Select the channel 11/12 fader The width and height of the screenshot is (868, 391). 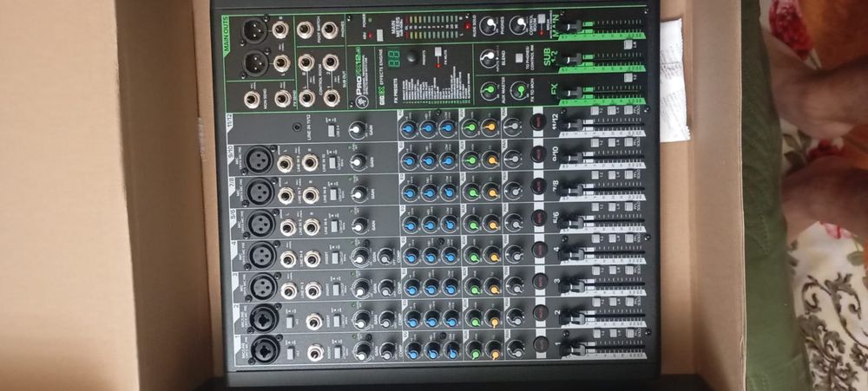point(569,126)
